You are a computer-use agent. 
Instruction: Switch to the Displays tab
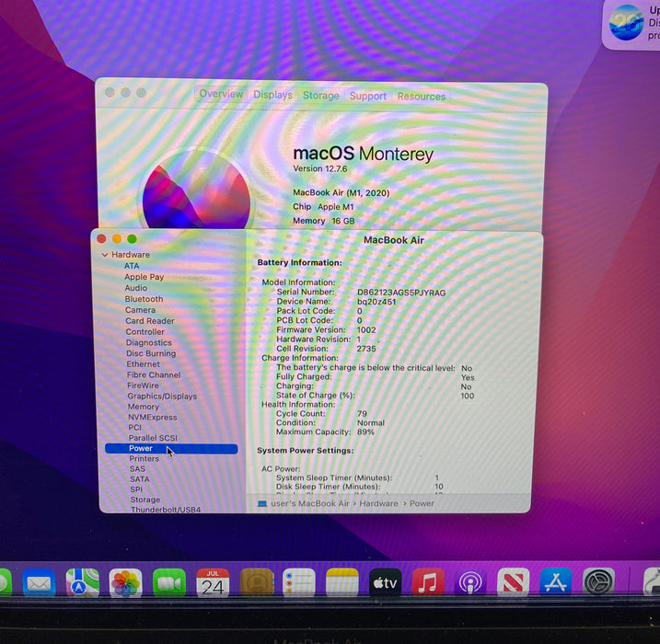(x=272, y=95)
